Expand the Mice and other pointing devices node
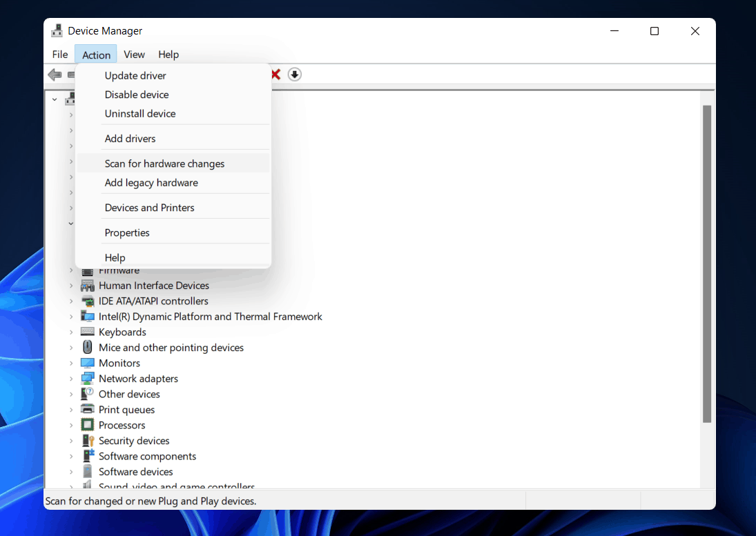Image resolution: width=756 pixels, height=536 pixels. tap(71, 348)
